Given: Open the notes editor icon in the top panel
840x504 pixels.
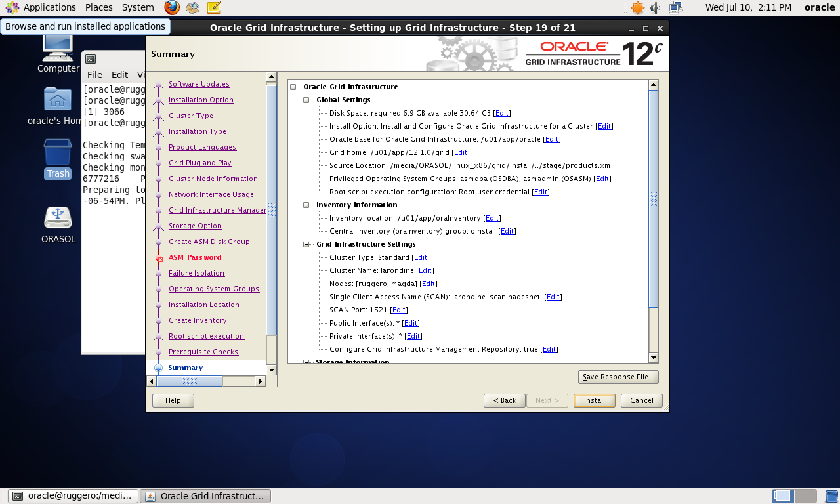Looking at the screenshot, I should (x=213, y=8).
